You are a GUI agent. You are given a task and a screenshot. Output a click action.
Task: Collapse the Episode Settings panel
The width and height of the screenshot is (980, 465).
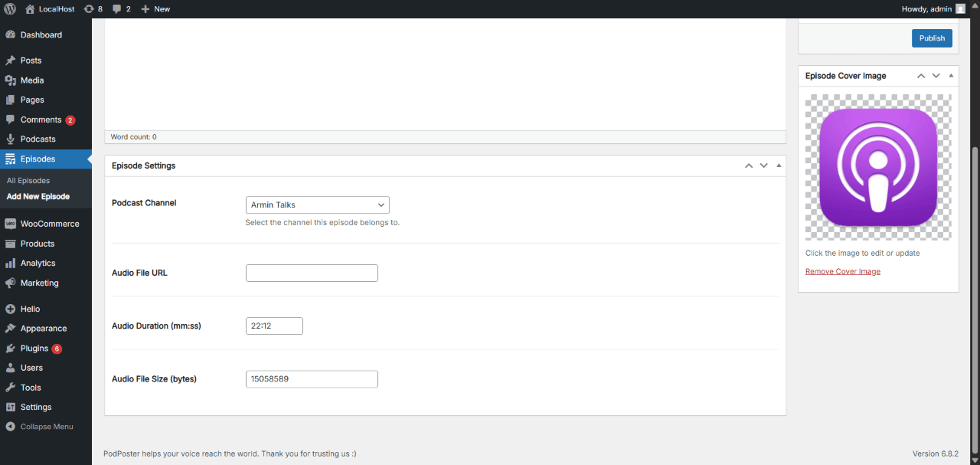coord(779,165)
